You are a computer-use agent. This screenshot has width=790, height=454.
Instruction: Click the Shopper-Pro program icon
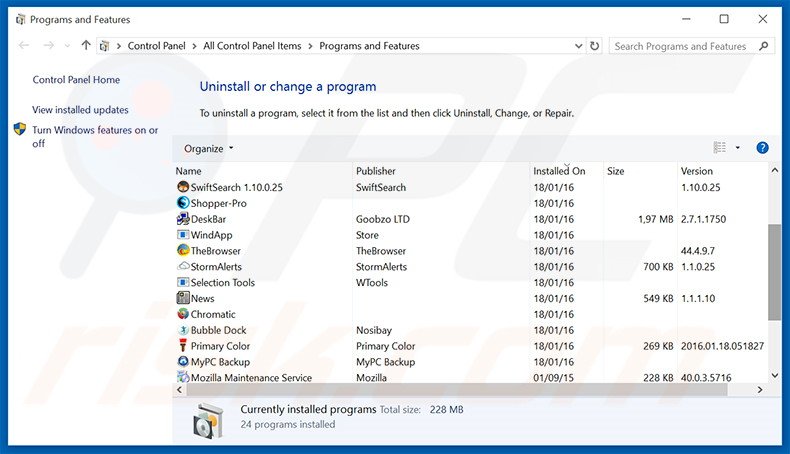point(183,203)
